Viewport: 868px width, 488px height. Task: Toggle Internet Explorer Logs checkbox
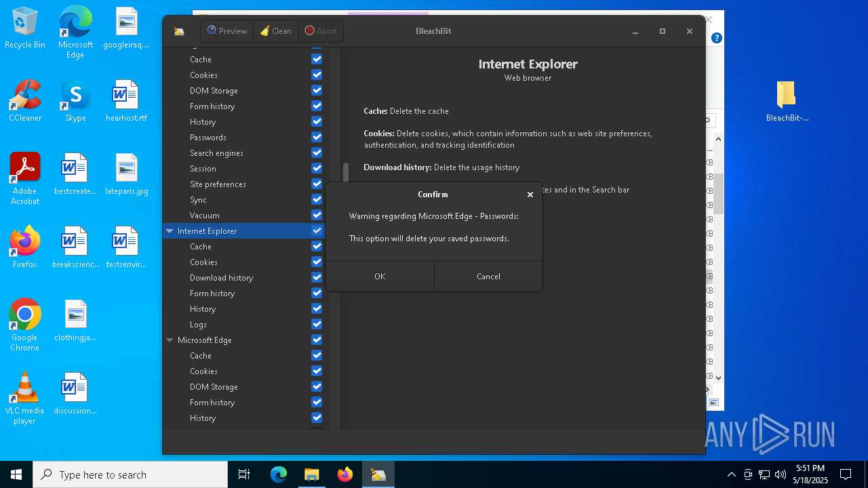317,325
